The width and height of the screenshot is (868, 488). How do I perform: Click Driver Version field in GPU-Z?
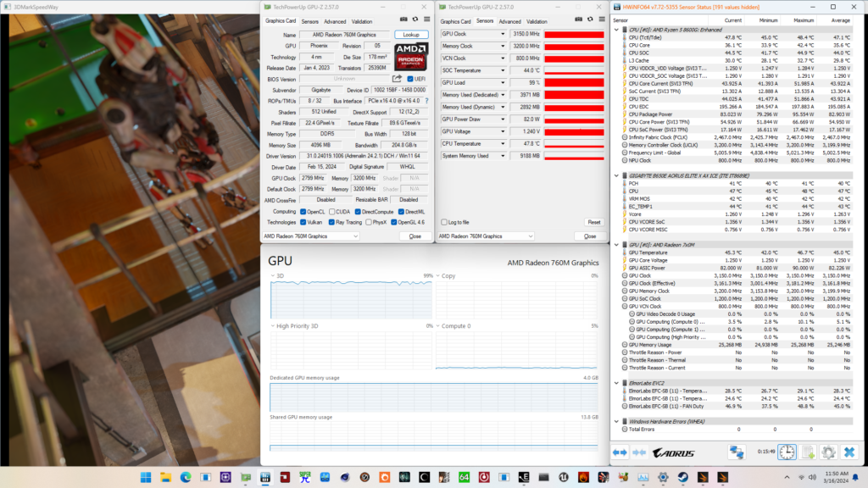pos(364,156)
